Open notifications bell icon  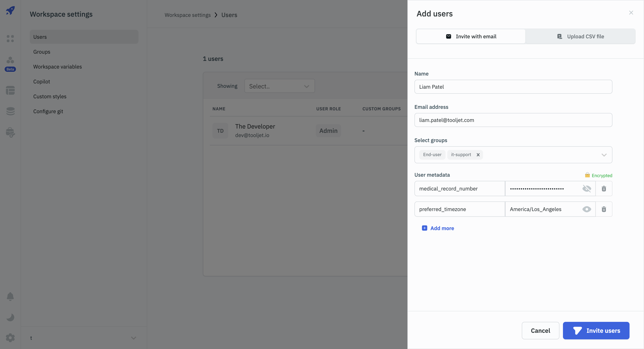click(10, 296)
